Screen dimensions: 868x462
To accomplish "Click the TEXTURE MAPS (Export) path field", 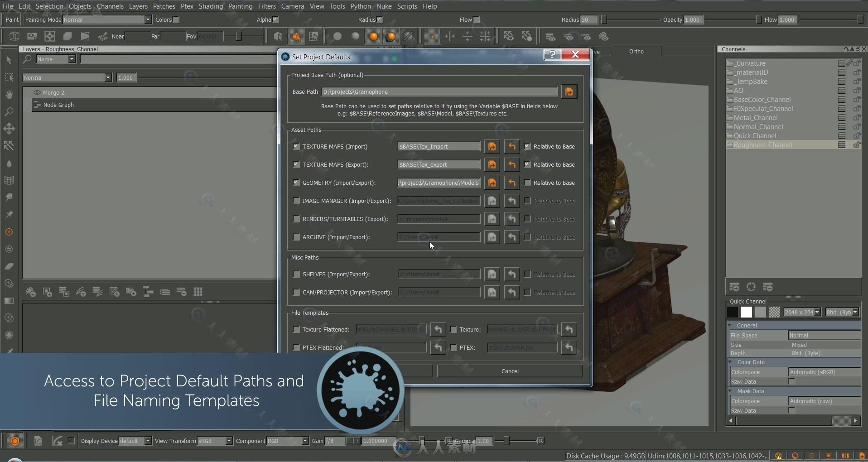I will [x=439, y=165].
